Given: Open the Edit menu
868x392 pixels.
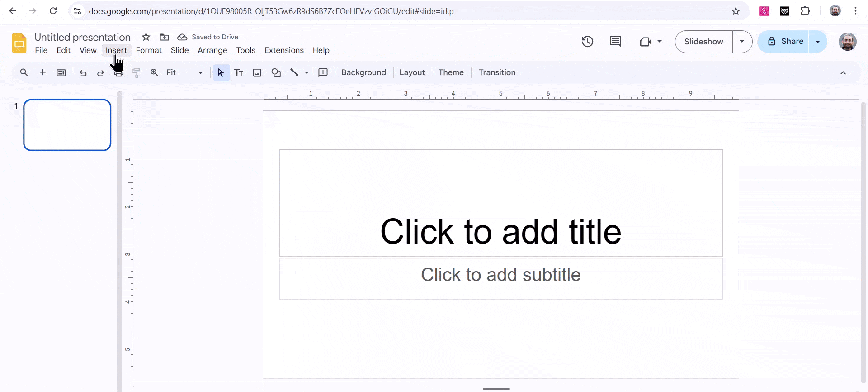Looking at the screenshot, I should 63,50.
